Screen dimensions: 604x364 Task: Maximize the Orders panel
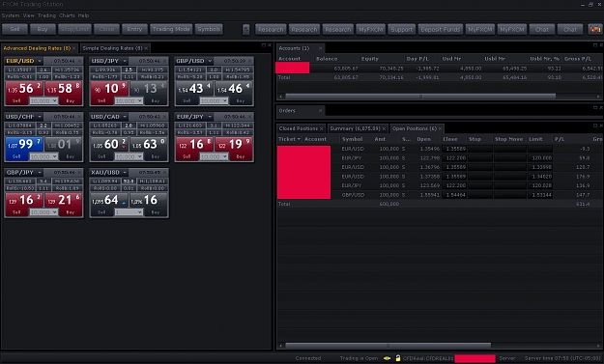click(x=595, y=107)
